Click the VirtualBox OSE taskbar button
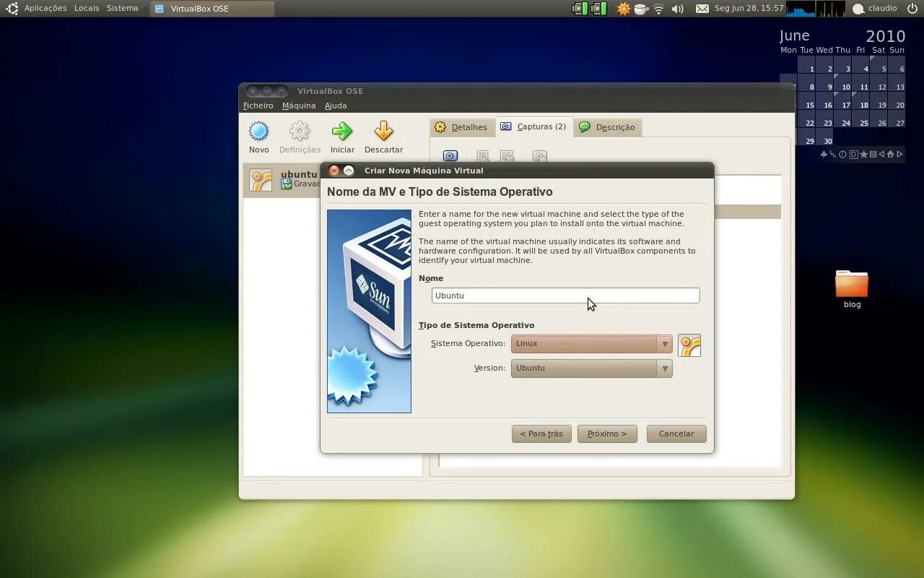The width and height of the screenshot is (924, 578). pyautogui.click(x=212, y=9)
